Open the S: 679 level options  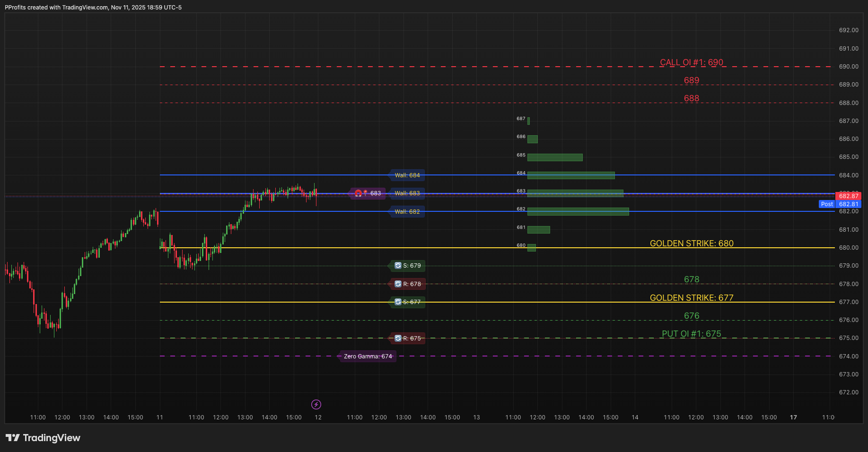click(x=411, y=265)
